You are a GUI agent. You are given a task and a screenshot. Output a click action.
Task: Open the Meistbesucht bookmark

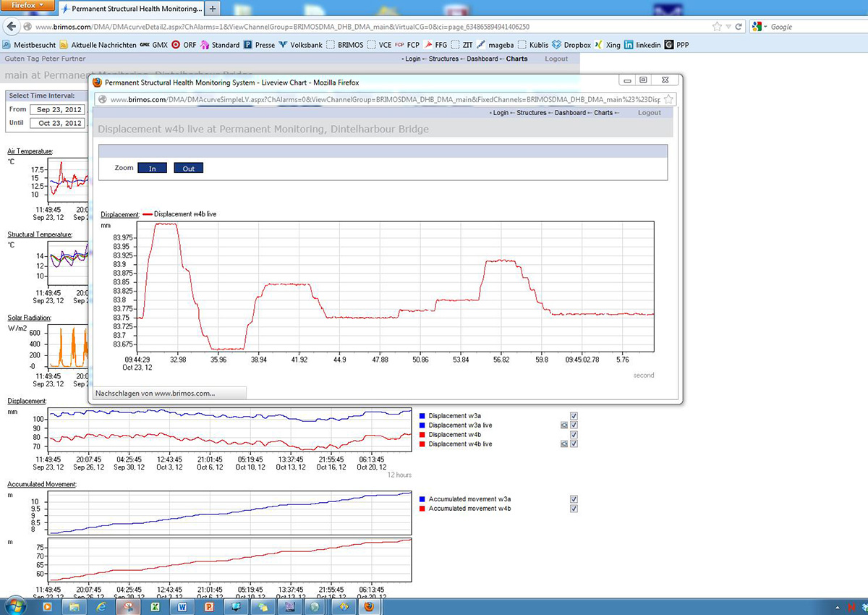point(30,45)
